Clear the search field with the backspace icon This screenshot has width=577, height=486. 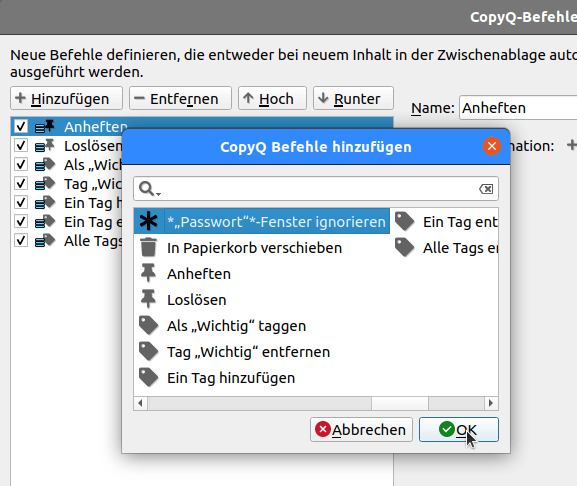tap(486, 189)
